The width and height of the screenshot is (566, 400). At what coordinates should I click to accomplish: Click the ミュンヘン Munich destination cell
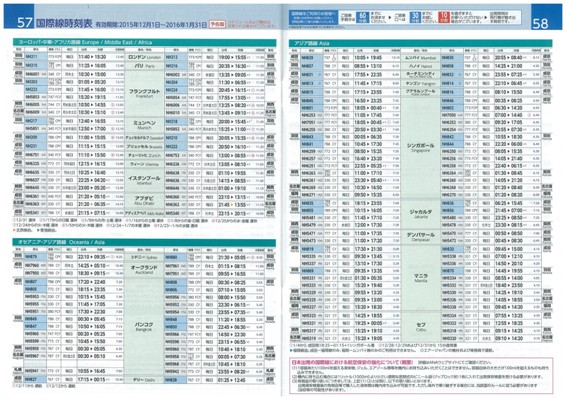coord(144,125)
